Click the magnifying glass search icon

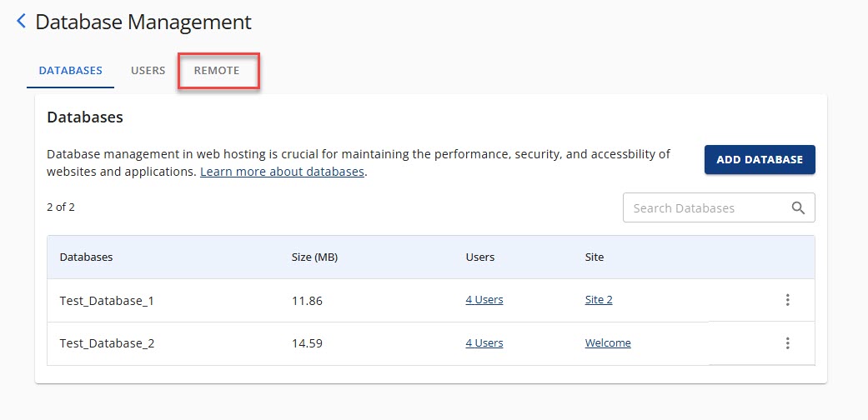click(798, 208)
